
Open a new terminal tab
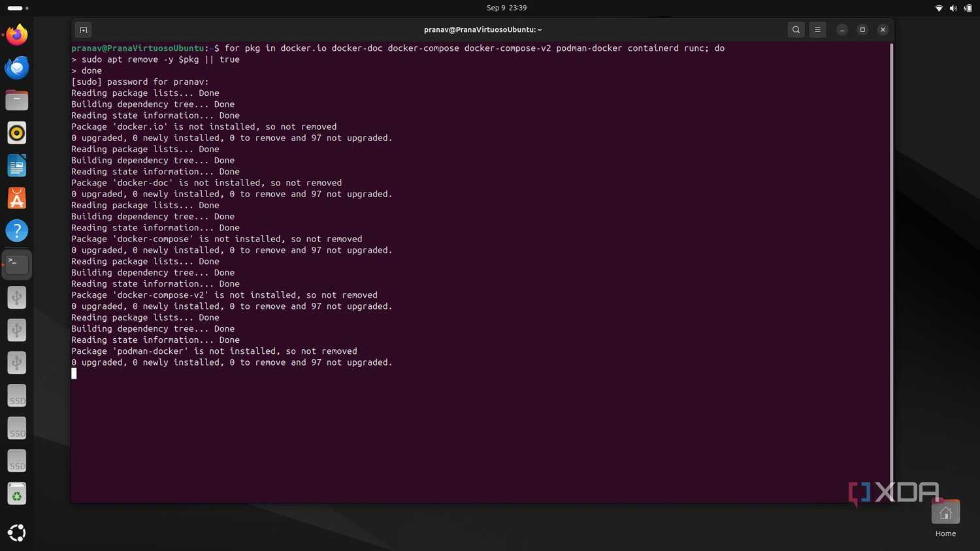84,29
